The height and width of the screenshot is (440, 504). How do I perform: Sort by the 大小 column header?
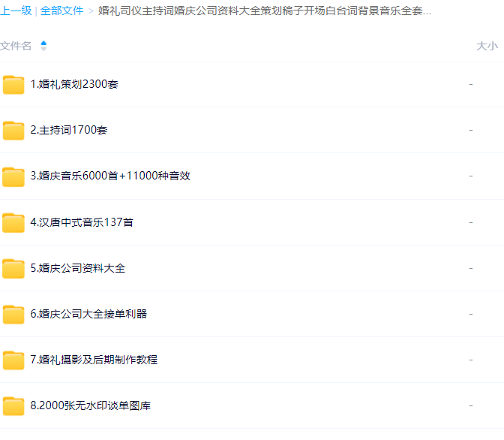pos(486,46)
